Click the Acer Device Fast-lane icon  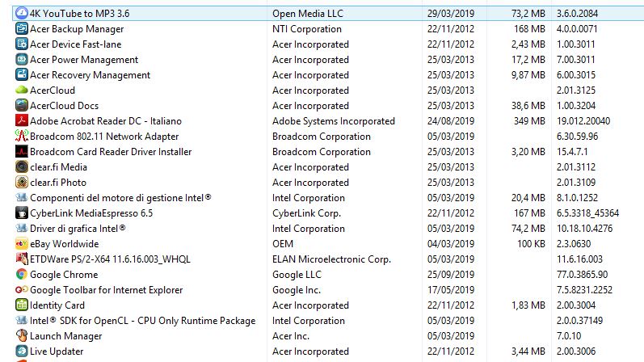tap(21, 44)
